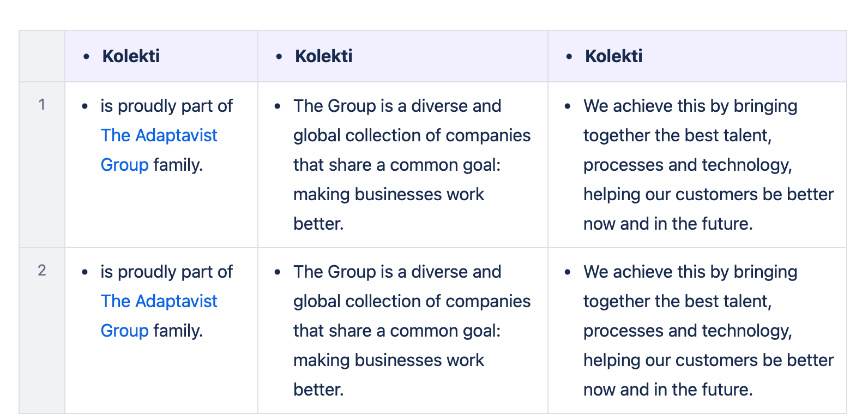Click 'The Group is a diverse' cell row 1
Screen dimensions: 868x419
403,165
